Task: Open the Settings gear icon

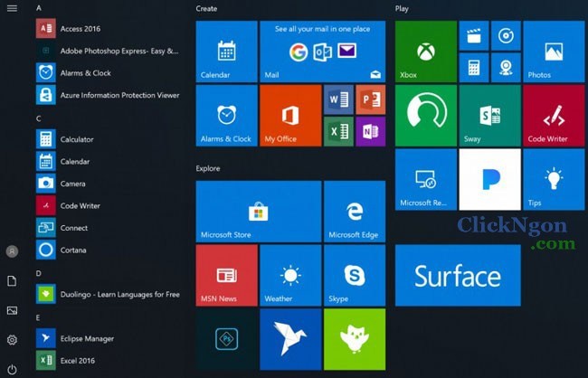Action: (x=12, y=340)
